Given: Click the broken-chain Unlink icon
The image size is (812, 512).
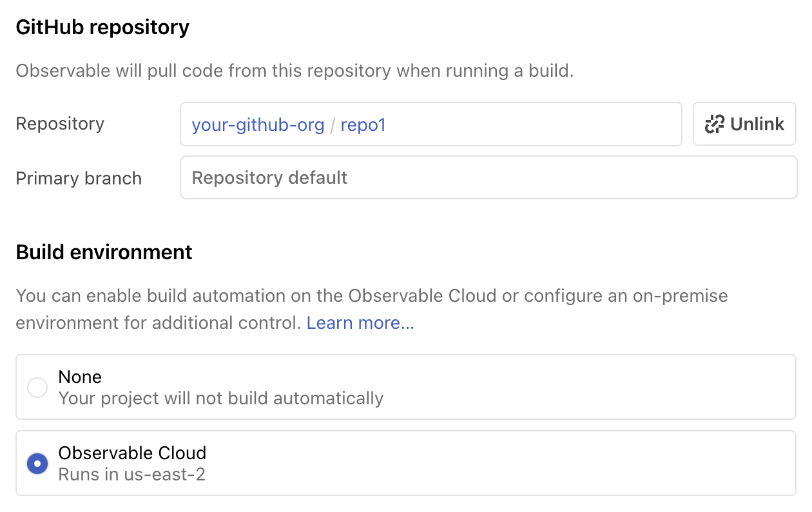Looking at the screenshot, I should click(715, 124).
